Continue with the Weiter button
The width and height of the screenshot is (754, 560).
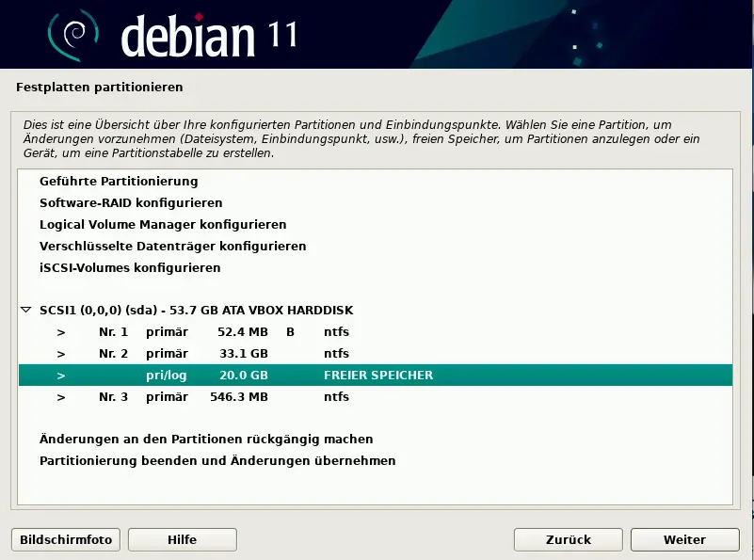pyautogui.click(x=684, y=540)
